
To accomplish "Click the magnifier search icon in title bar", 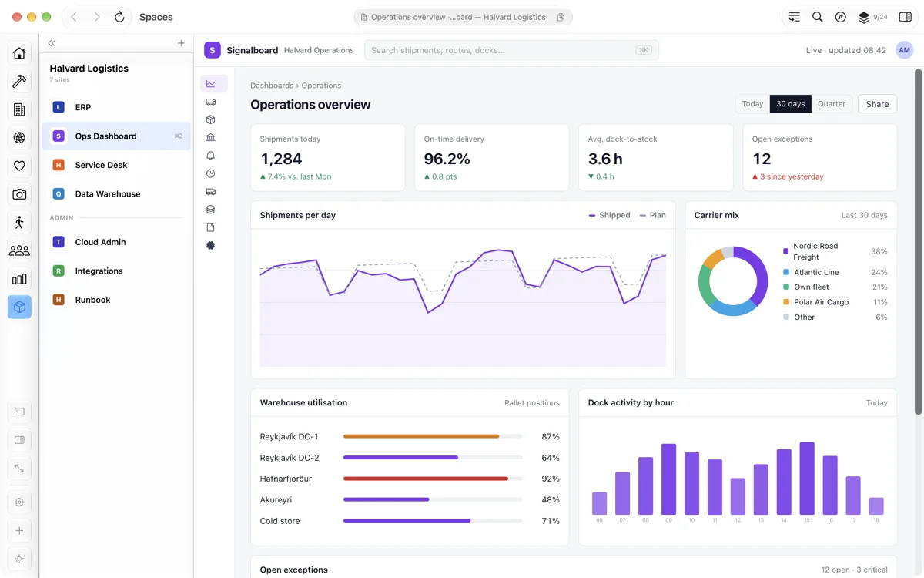I will click(818, 17).
